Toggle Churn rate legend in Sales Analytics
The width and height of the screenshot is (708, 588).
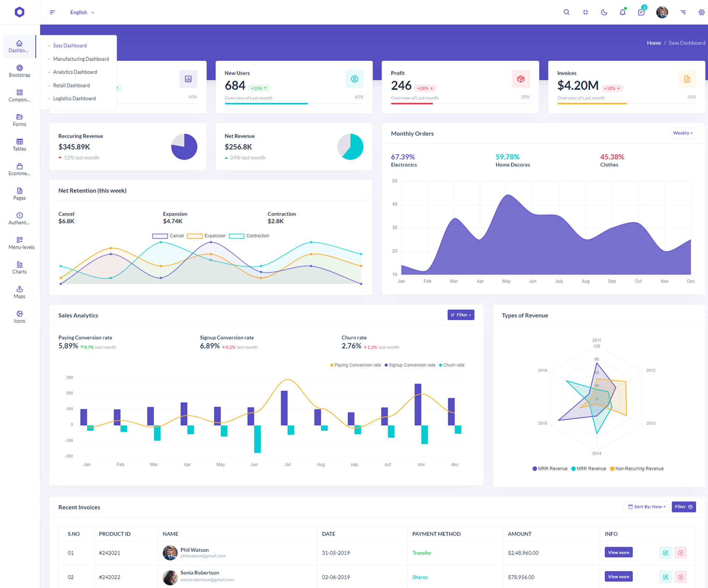451,365
